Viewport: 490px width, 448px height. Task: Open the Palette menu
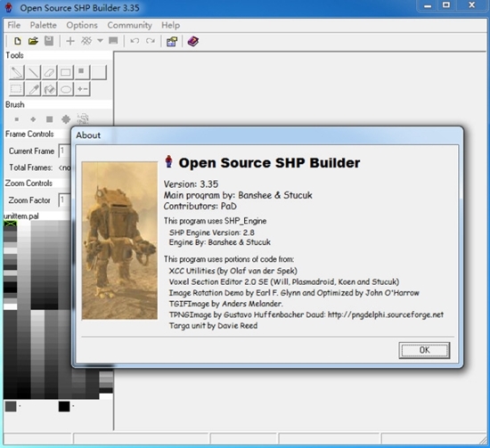(44, 25)
